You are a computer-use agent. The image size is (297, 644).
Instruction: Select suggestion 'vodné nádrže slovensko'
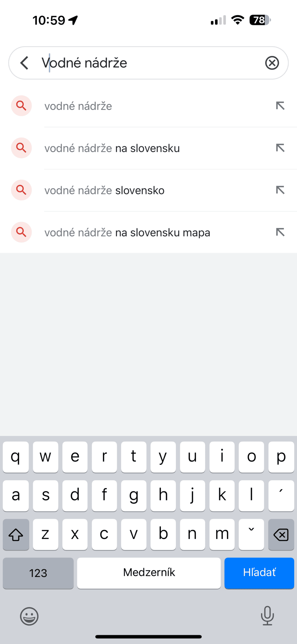(x=104, y=190)
